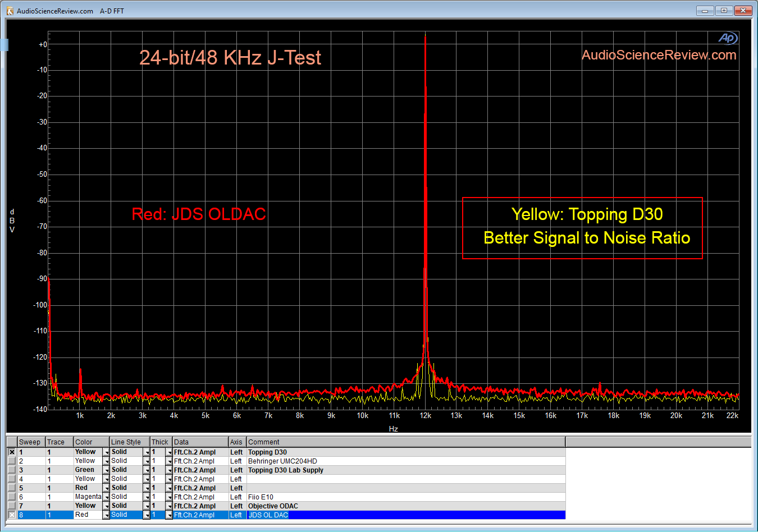Click the Comment column header

point(406,442)
